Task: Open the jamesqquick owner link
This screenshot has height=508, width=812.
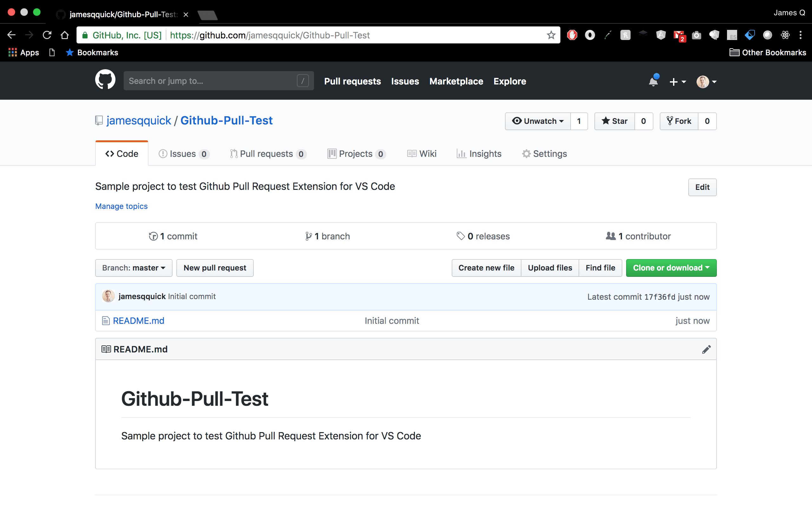Action: (139, 120)
